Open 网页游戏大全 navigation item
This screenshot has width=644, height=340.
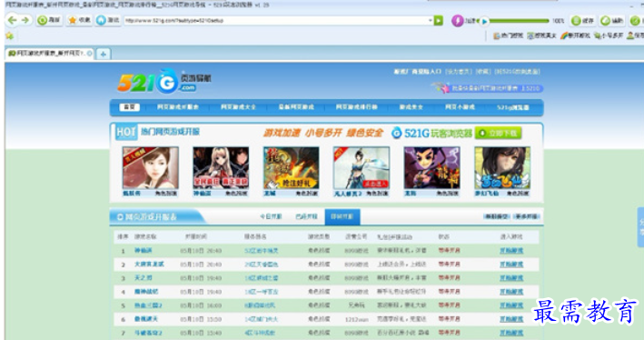click(x=238, y=107)
